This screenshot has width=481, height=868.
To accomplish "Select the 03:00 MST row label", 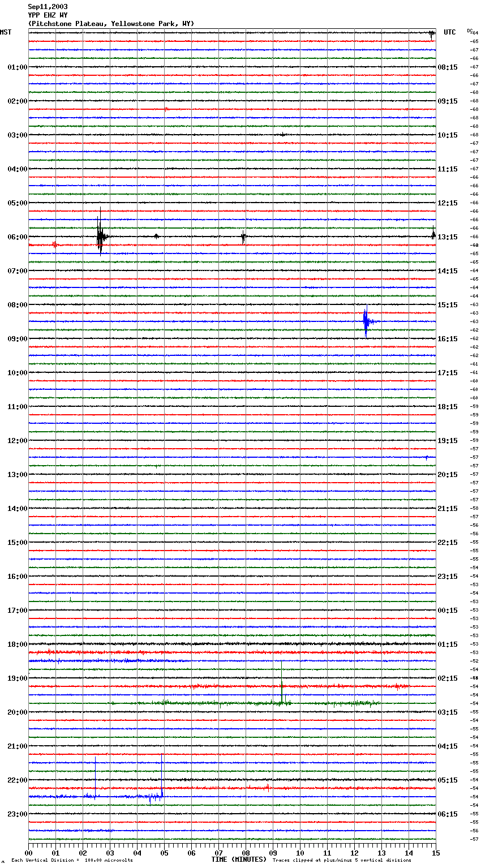I will 18,135.
